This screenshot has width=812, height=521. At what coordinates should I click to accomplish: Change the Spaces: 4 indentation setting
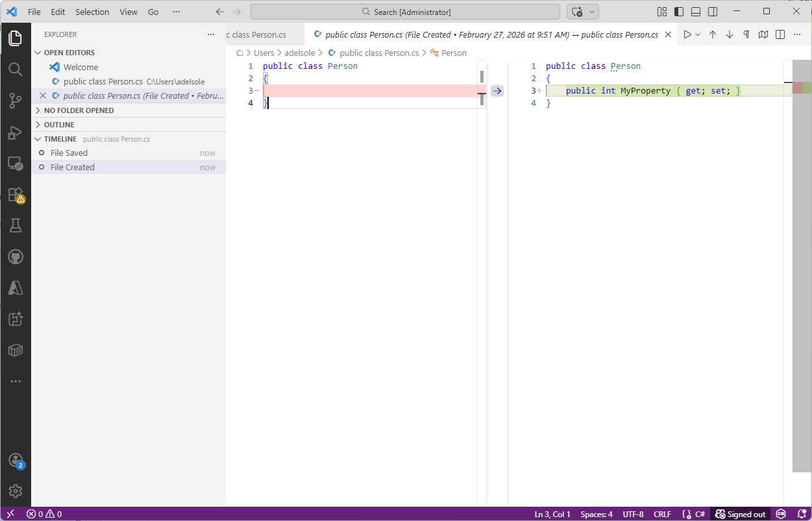(597, 514)
